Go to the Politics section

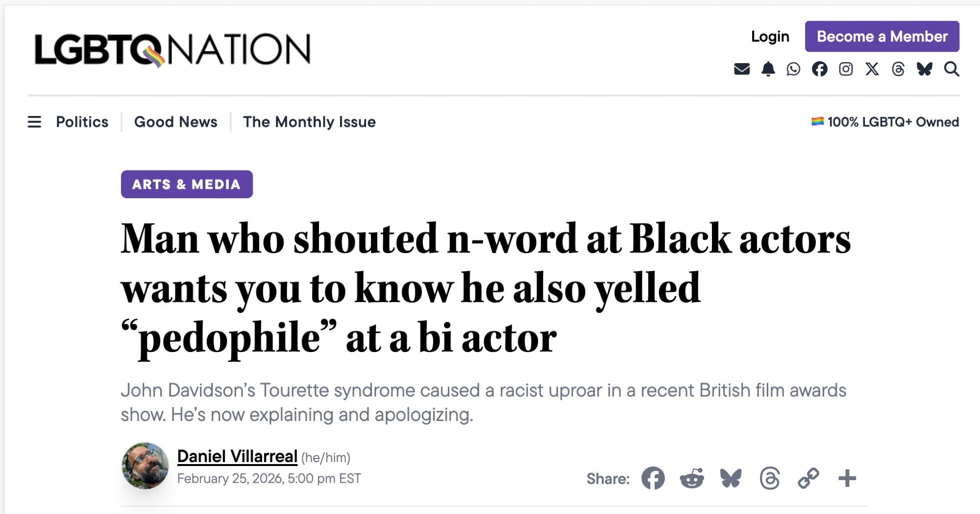[82, 122]
